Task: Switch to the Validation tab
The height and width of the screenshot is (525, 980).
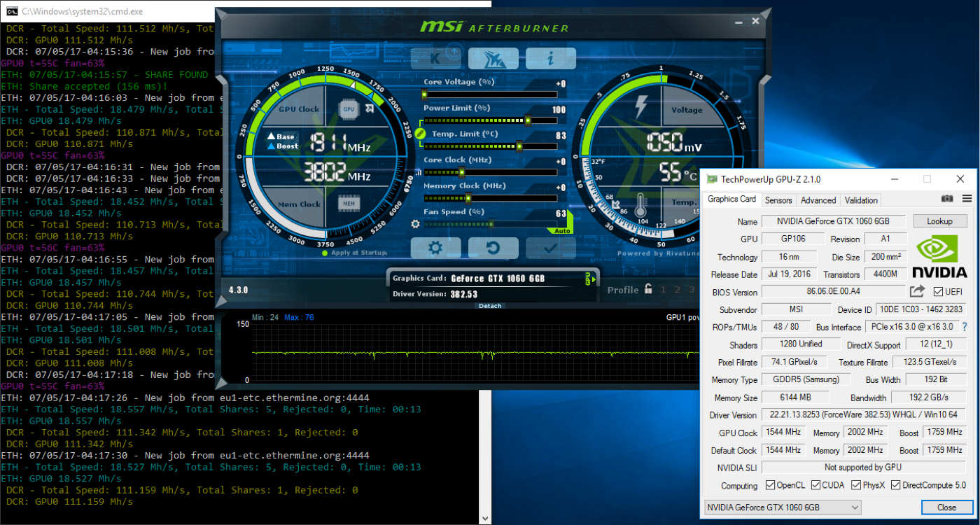Action: coord(861,200)
